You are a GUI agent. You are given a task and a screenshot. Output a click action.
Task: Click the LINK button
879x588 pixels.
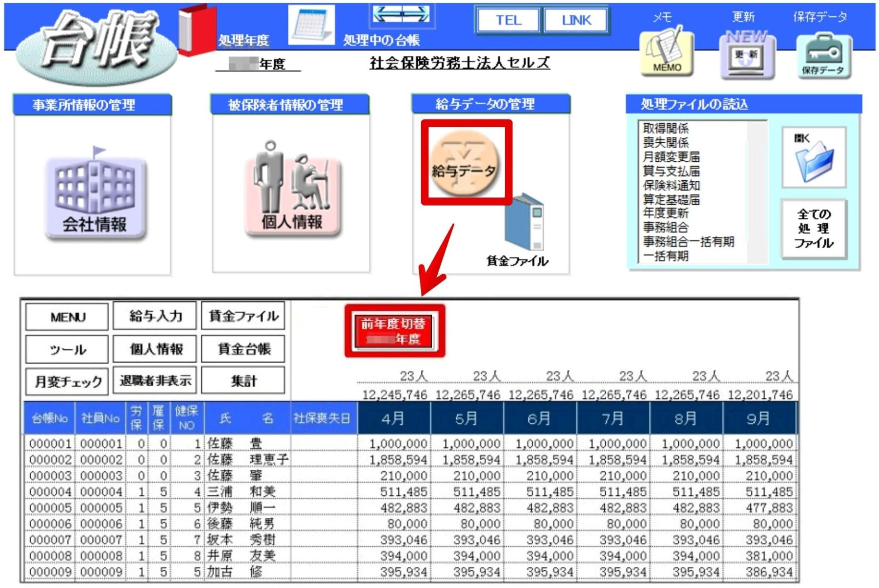click(x=576, y=20)
